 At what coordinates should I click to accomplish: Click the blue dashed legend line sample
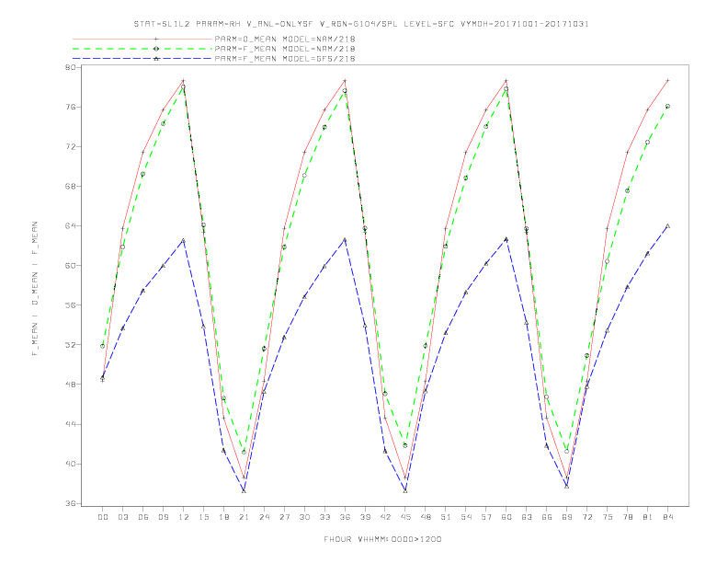(x=142, y=59)
